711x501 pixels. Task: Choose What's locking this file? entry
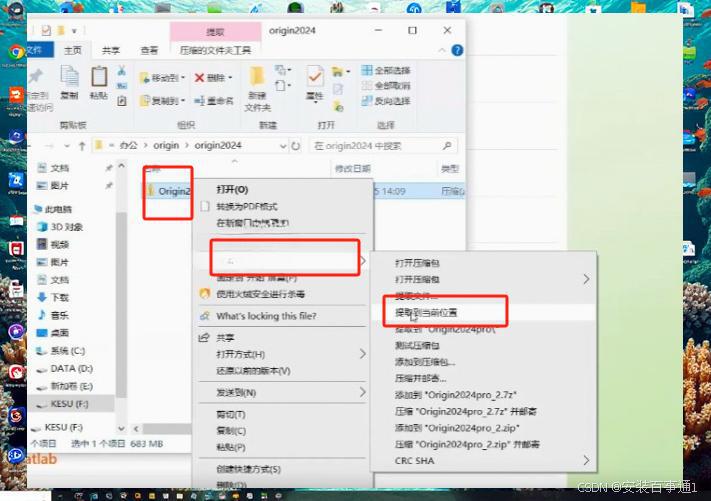click(x=266, y=316)
